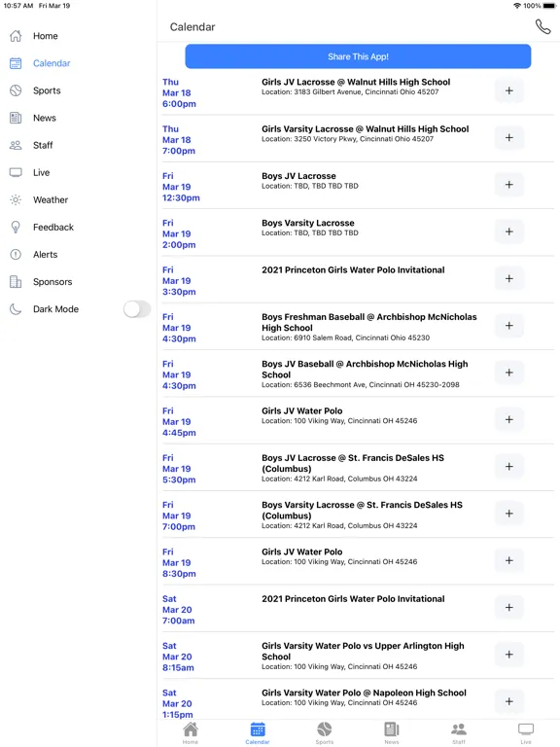Click the Alerts exclamation icon in sidebar
Screen dimensions: 560x747
(16, 255)
